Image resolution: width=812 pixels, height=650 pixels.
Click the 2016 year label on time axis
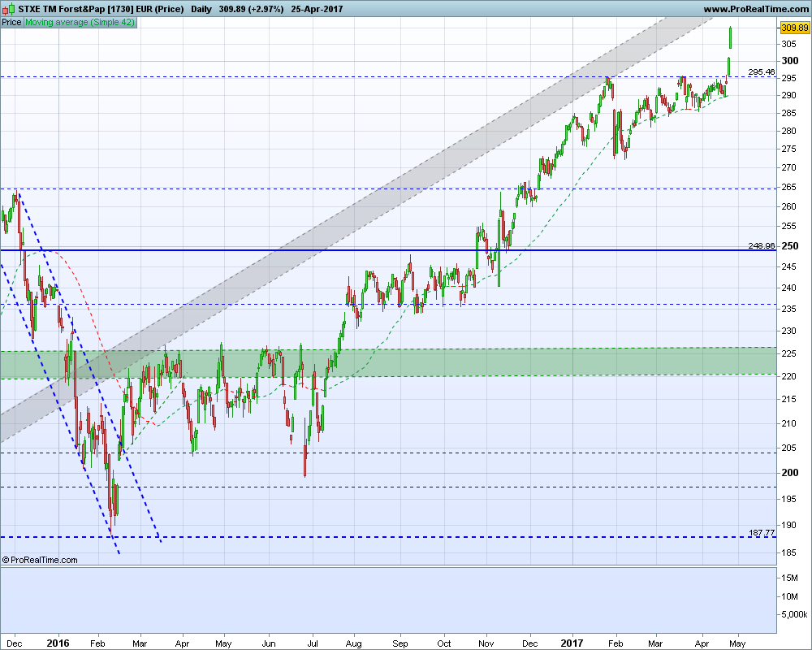(x=58, y=643)
